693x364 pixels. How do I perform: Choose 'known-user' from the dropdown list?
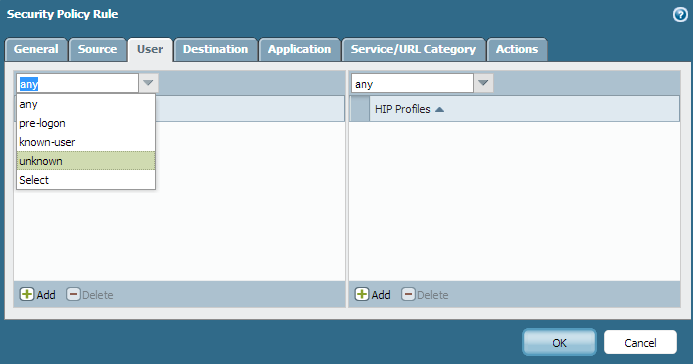tap(86, 142)
